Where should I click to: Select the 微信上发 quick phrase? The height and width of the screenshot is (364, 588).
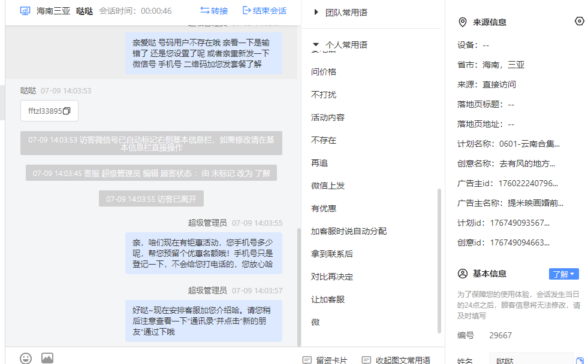[328, 186]
